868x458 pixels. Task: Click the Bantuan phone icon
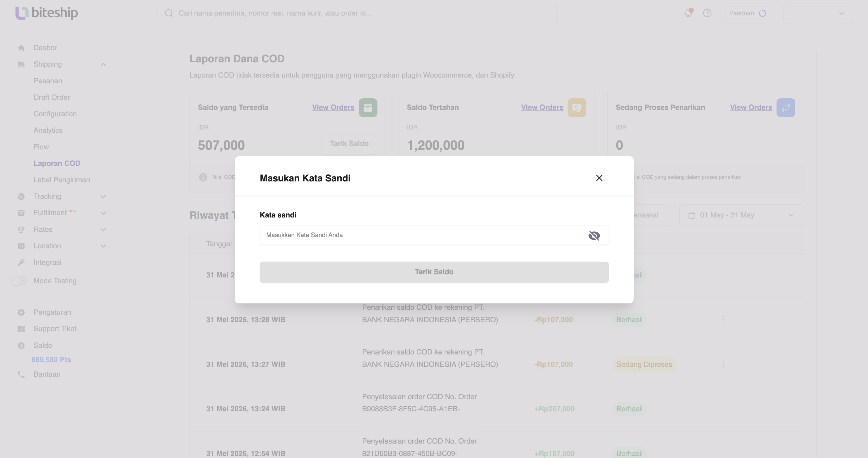point(21,374)
